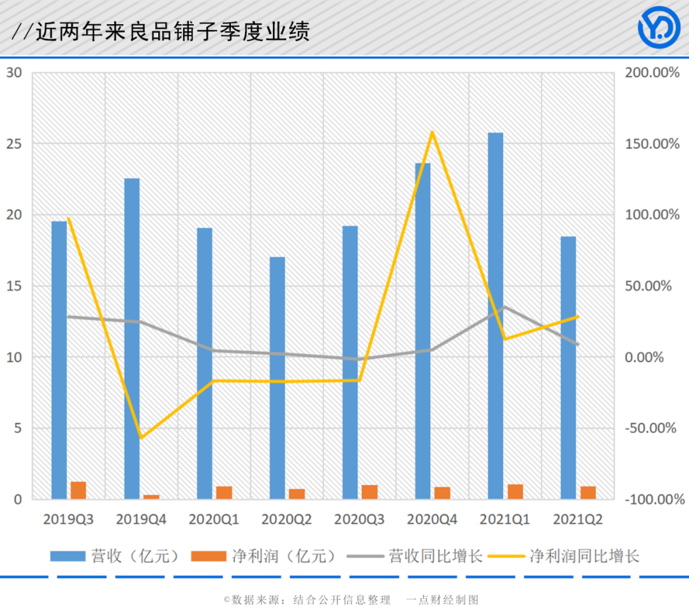This screenshot has height=616, width=689.
Task: Click the blue revenue bar for 2020Q1
Action: point(205,363)
